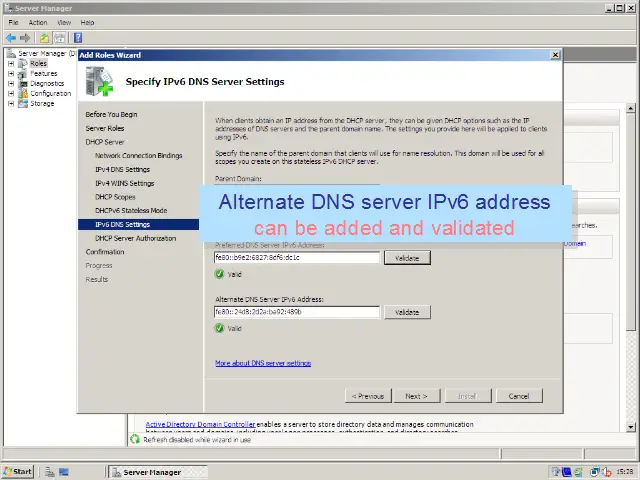The height and width of the screenshot is (480, 640).
Task: Go to IPv4 DNS Settings step
Action: click(x=122, y=169)
